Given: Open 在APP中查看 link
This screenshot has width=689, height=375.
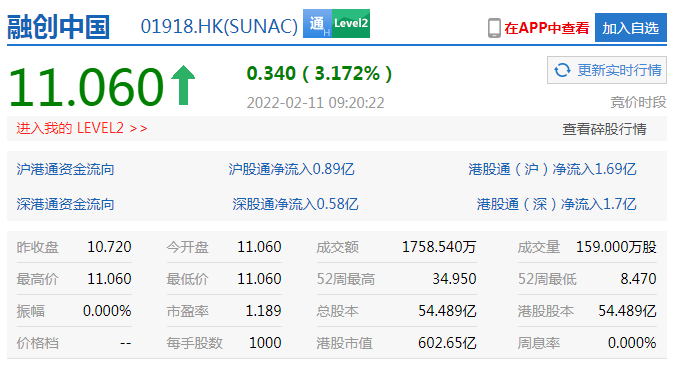Looking at the screenshot, I should (x=547, y=28).
